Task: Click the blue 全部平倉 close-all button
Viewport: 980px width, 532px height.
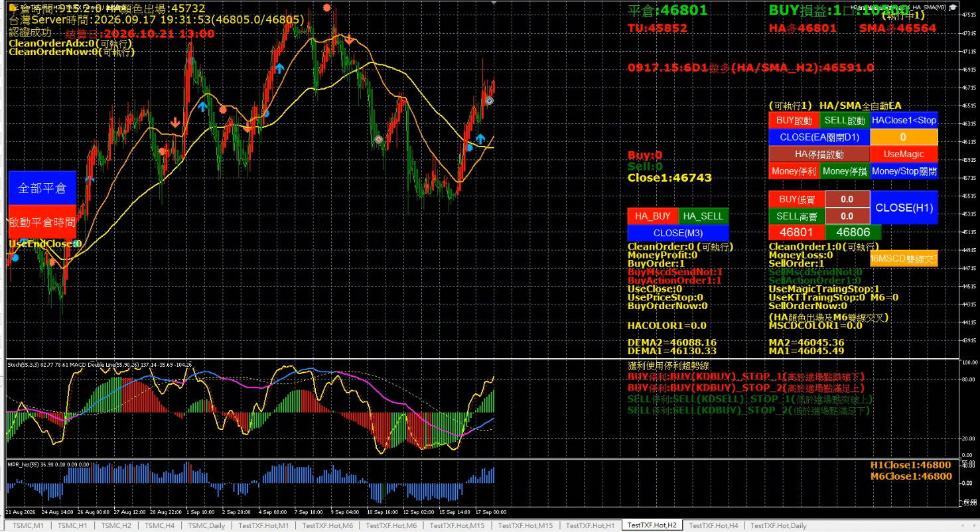Action: [x=42, y=188]
